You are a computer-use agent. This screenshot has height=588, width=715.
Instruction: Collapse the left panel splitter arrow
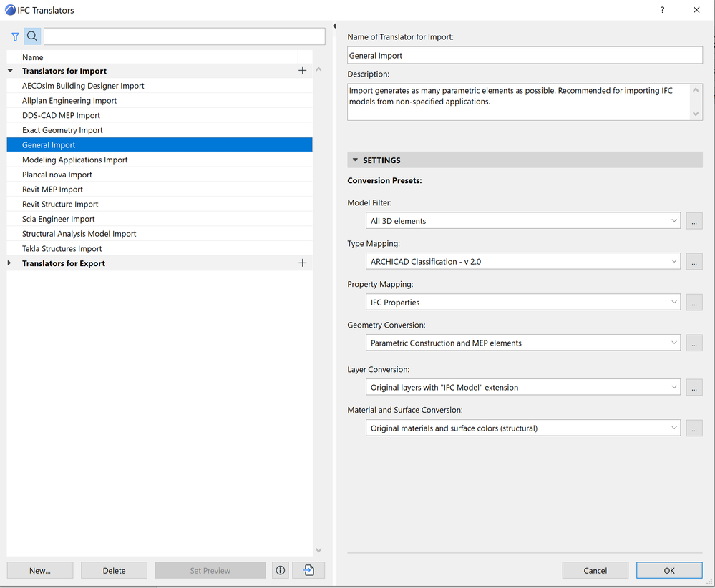(334, 26)
